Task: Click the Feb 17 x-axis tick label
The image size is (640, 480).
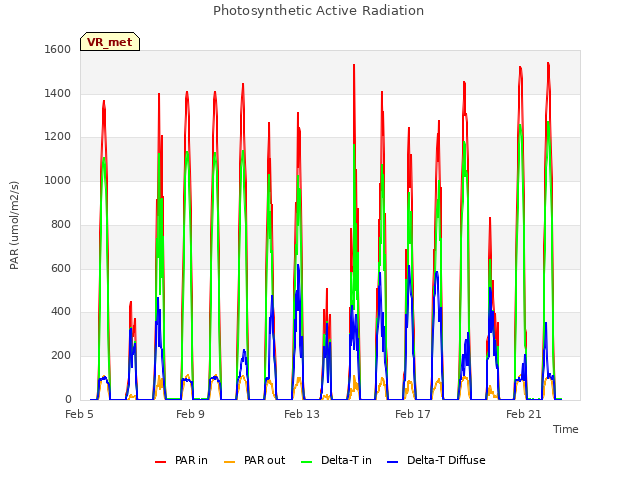Action: 413,414
